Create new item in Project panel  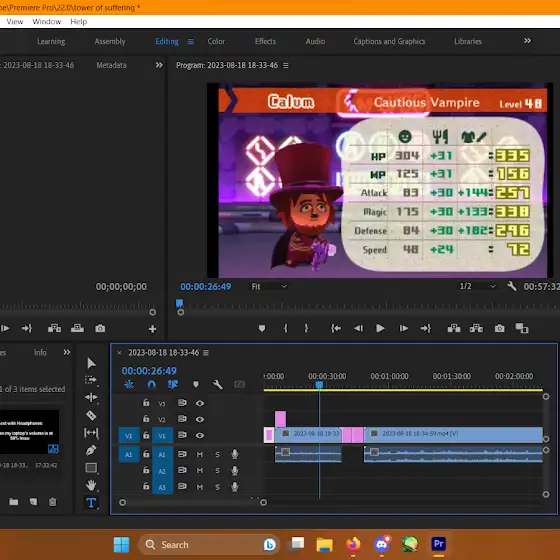pos(33,502)
